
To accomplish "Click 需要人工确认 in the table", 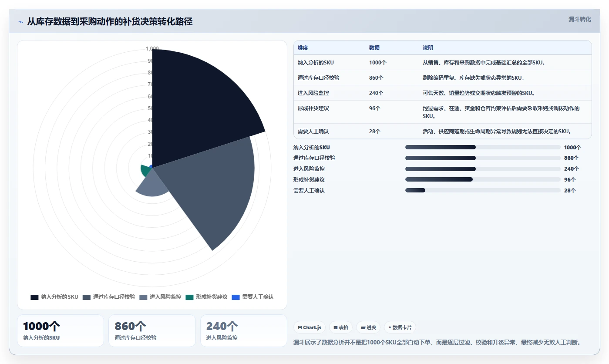I will [x=313, y=131].
